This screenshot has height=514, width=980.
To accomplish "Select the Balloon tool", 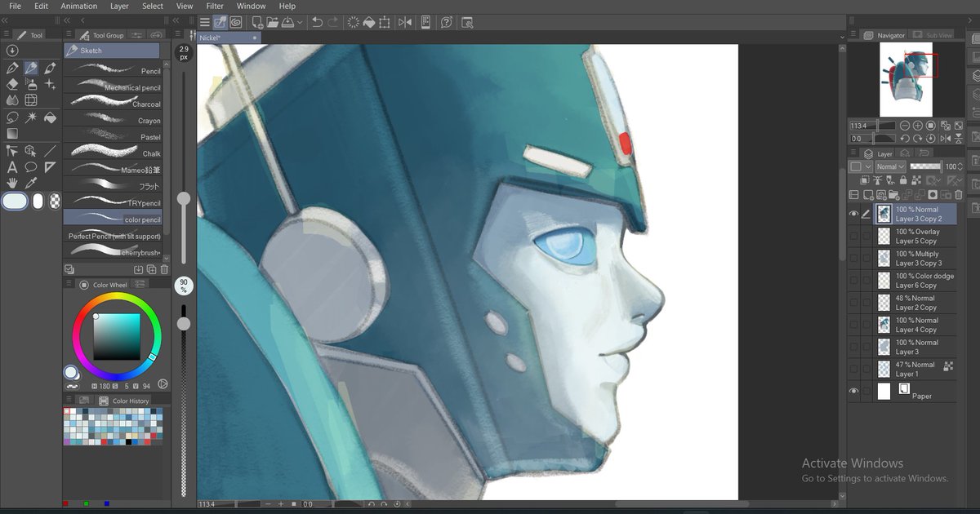I will click(x=31, y=167).
